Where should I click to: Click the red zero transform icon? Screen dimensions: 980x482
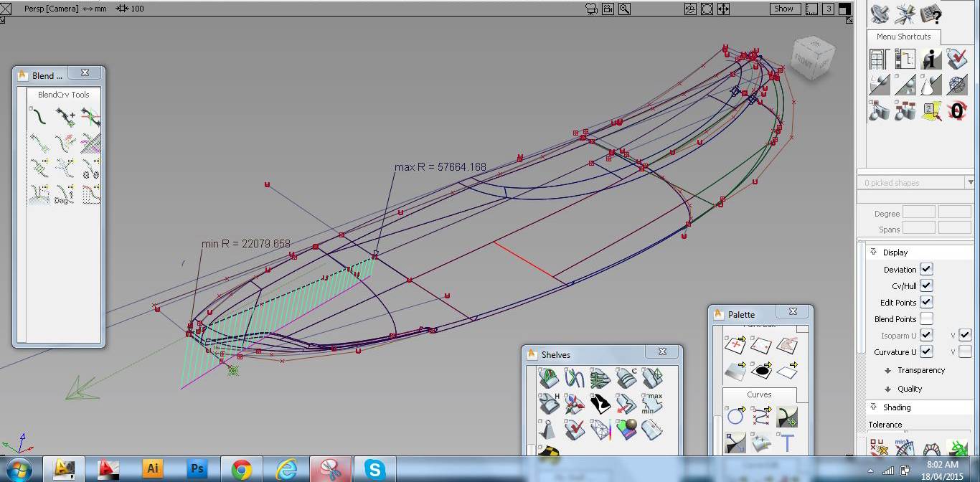[957, 110]
